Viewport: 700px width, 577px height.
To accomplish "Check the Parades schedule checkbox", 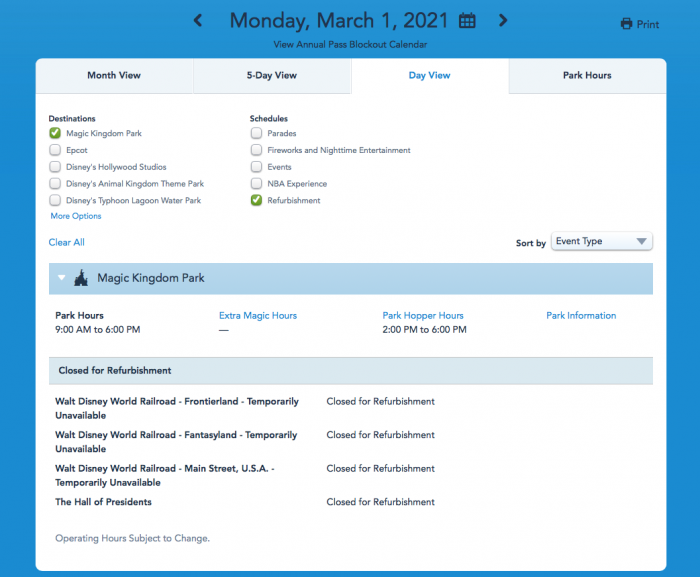I will pos(257,133).
